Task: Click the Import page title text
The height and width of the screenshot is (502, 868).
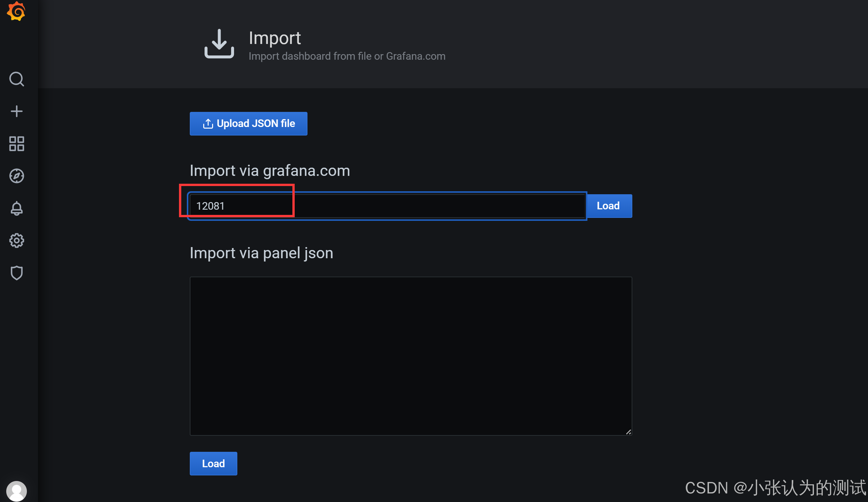Action: coord(274,38)
